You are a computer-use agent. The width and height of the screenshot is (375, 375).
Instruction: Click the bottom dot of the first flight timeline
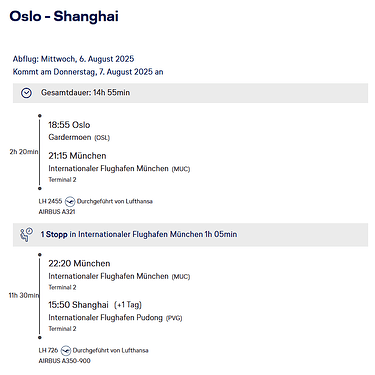click(40, 188)
